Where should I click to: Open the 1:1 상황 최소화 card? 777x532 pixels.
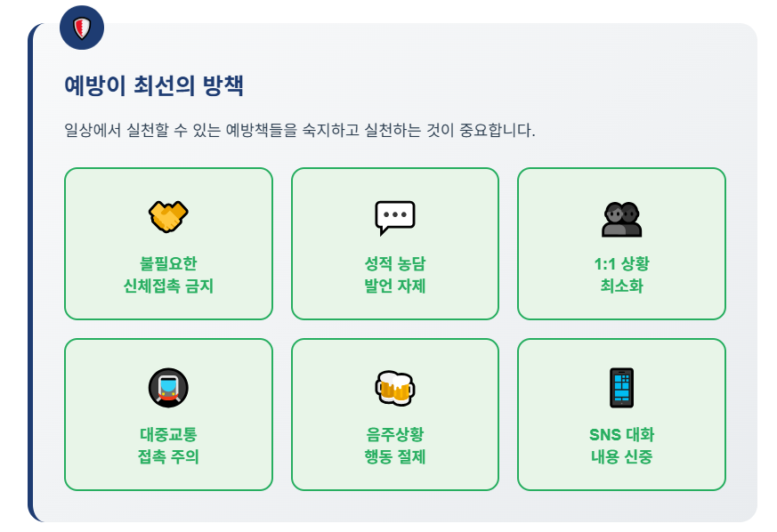click(x=621, y=244)
